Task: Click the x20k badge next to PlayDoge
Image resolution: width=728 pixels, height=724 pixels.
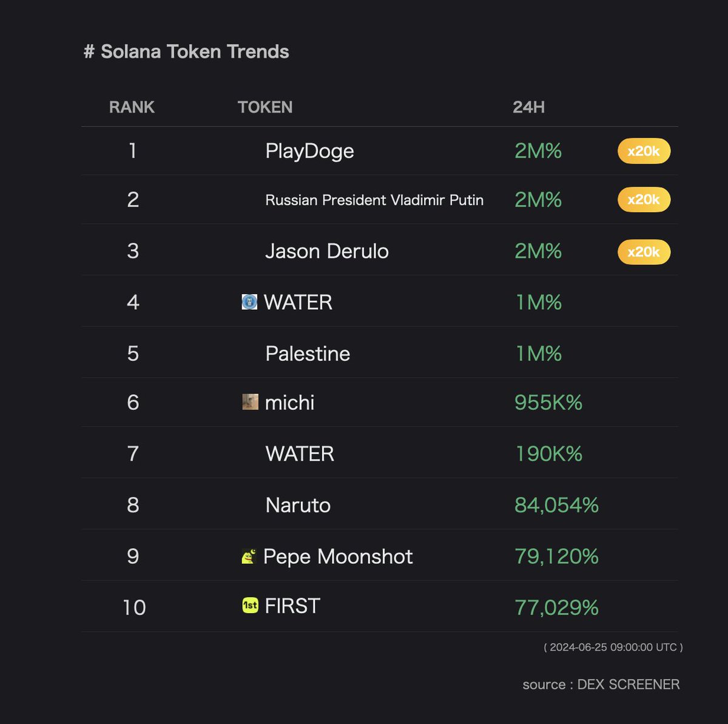Action: point(644,151)
